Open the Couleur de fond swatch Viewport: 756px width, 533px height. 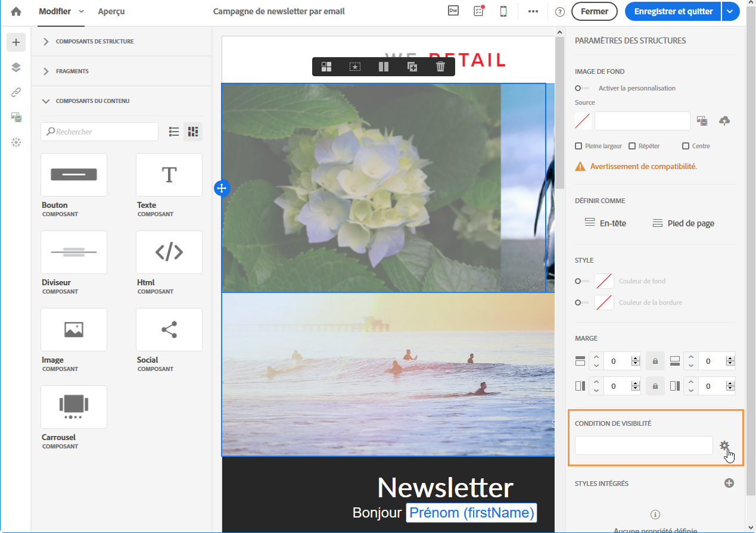(x=604, y=281)
